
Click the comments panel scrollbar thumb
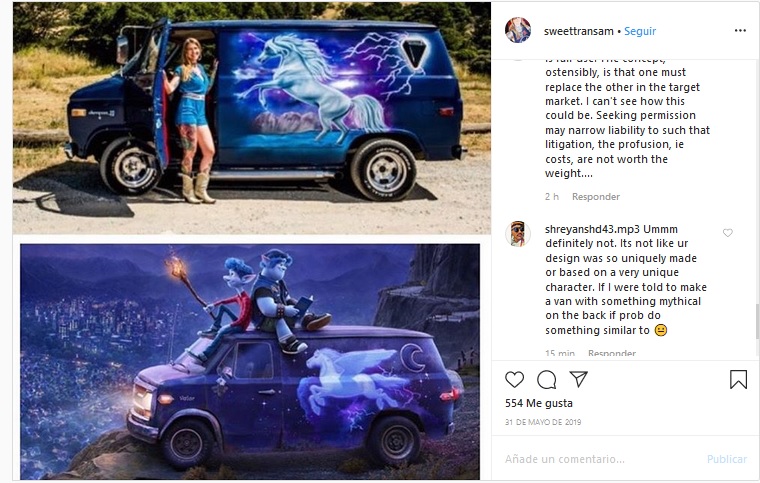(757, 322)
